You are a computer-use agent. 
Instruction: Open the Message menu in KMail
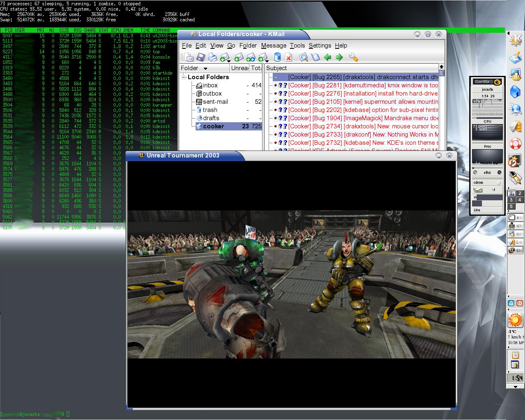click(x=274, y=46)
